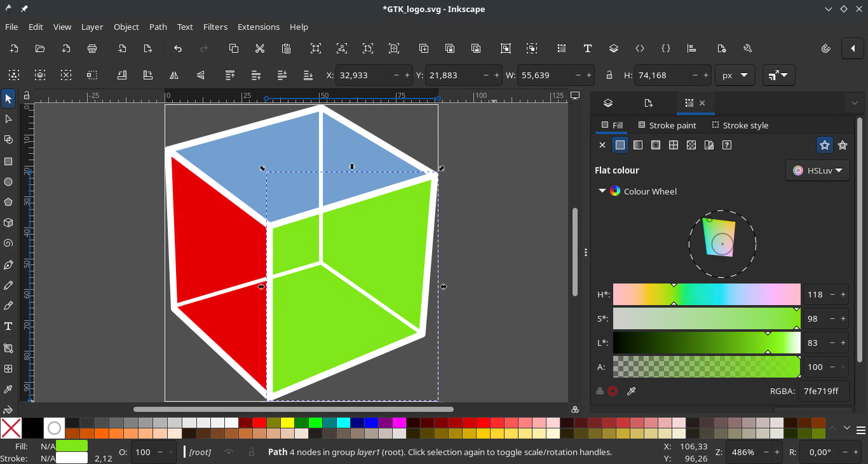Screen dimensions: 868x464
Task: Apply a linear gradient fill type
Action: coord(637,145)
